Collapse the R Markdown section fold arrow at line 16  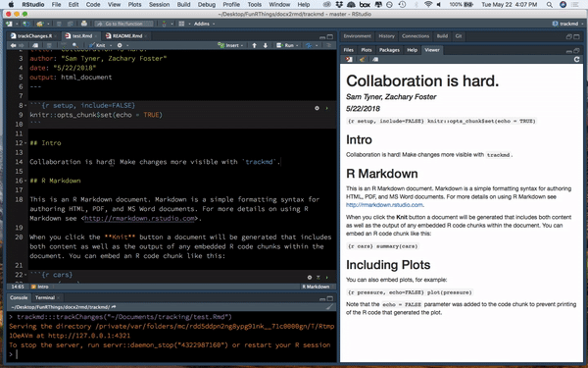(x=25, y=181)
